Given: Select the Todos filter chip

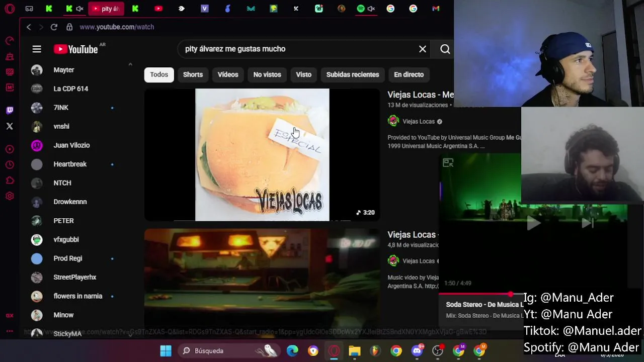Looking at the screenshot, I should point(159,74).
